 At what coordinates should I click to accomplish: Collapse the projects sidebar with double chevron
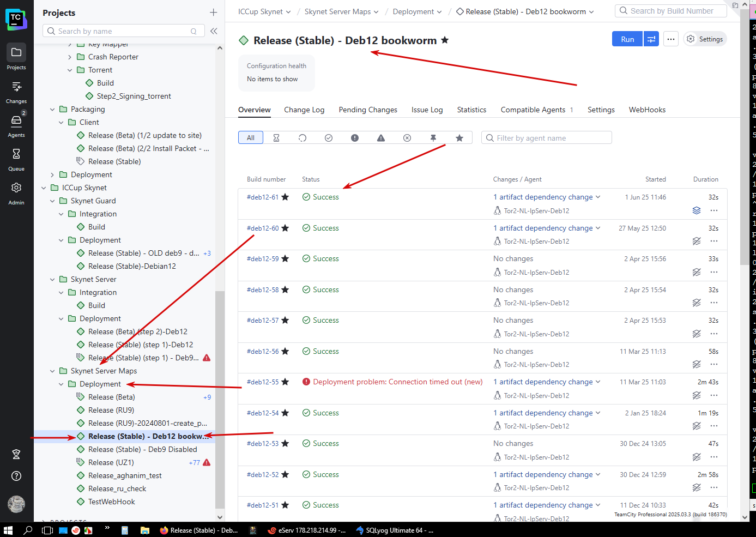pyautogui.click(x=214, y=31)
